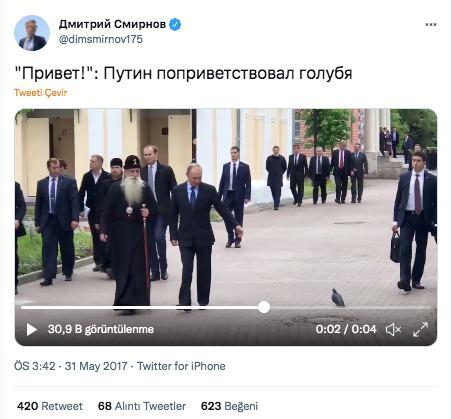Screen dimensions: 451x419
Task: Open the ÖS 3:42 · 31 May 2017 timestamp
Action: coord(71,366)
